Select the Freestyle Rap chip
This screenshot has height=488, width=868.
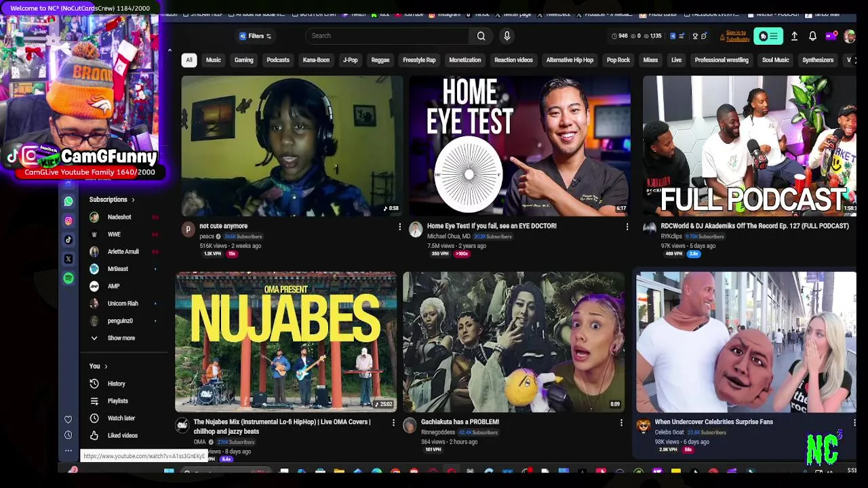point(419,60)
